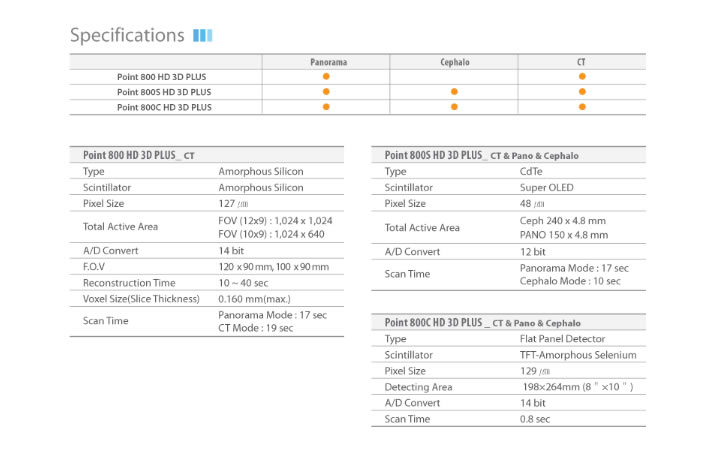
Task: Click Cephalo dot for Point 800C HD 3D PLUS
Action: coord(454,107)
